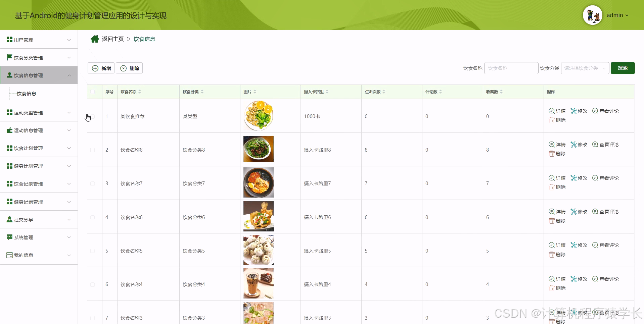The image size is (644, 324).
Task: Open 系统管理 in sidebar
Action: (39, 237)
